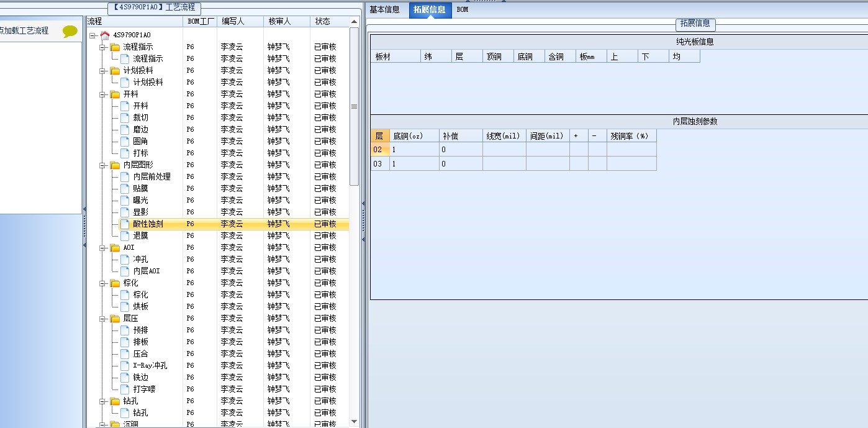Click the document icon for 圆角

(x=125, y=141)
